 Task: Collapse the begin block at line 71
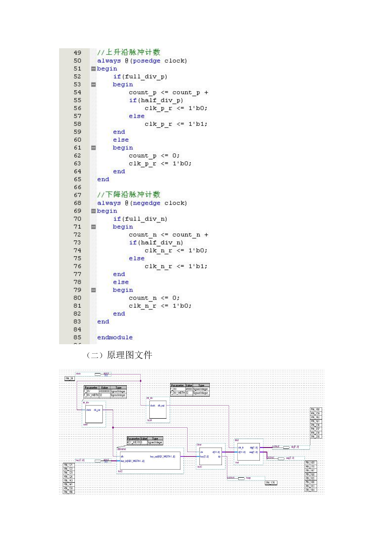click(93, 227)
